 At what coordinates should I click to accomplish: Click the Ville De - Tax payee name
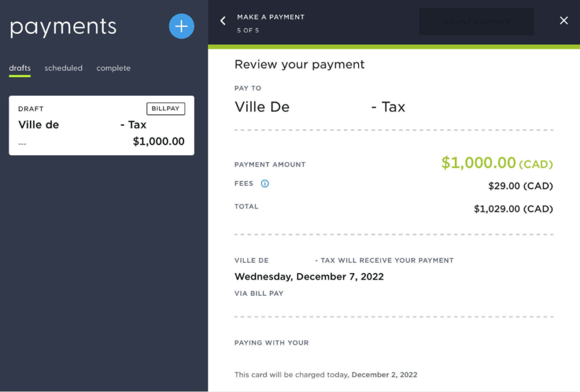319,107
